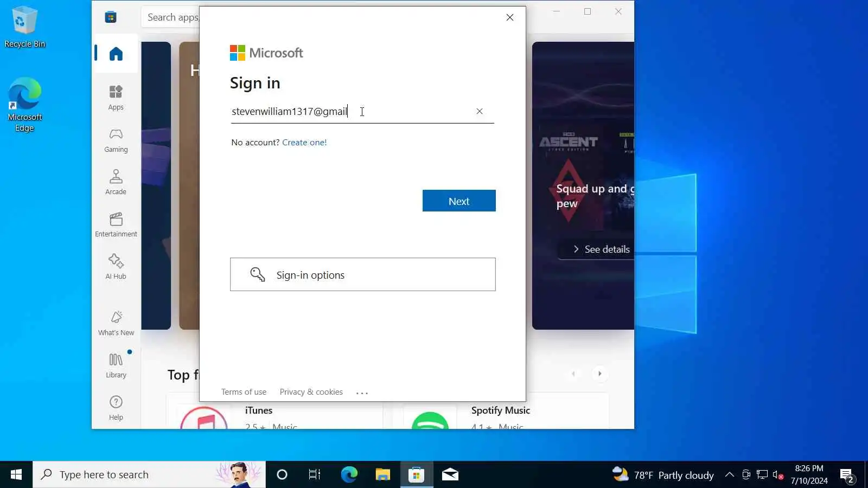Open Library in the Store sidebar
Image resolution: width=868 pixels, height=488 pixels.
[x=116, y=365]
